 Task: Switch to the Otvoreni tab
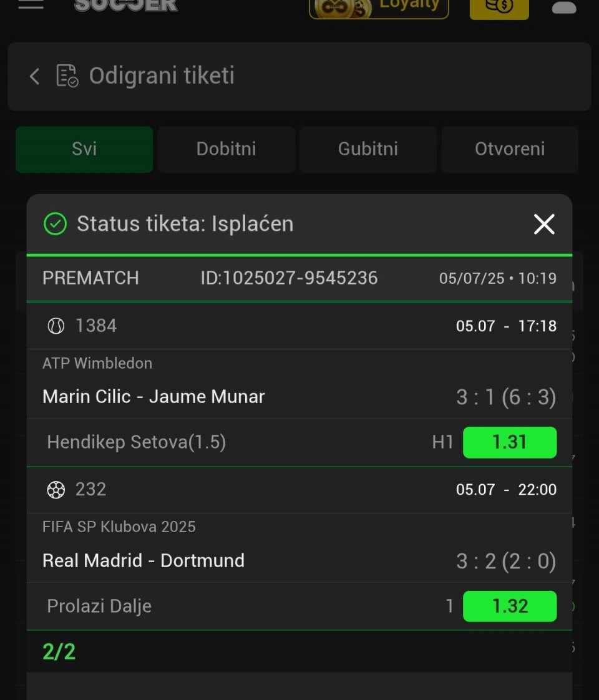coord(510,149)
